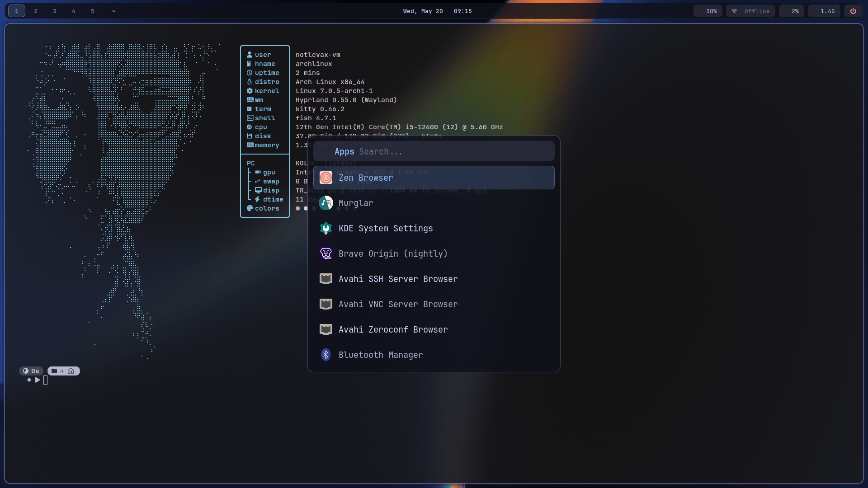Launch Zen Browser from the app list
868x488 pixels.
434,178
